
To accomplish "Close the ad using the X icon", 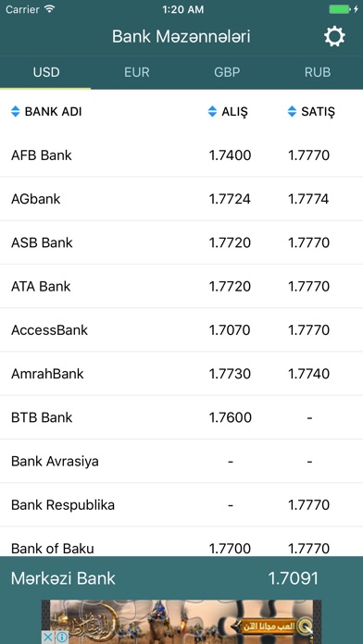I will (x=47, y=638).
